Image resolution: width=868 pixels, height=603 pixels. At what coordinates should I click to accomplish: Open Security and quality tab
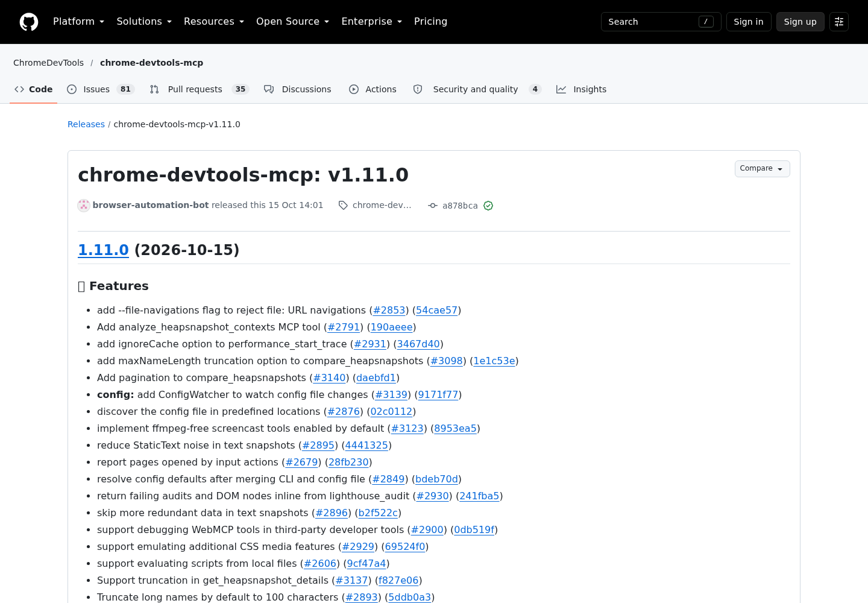click(x=477, y=89)
